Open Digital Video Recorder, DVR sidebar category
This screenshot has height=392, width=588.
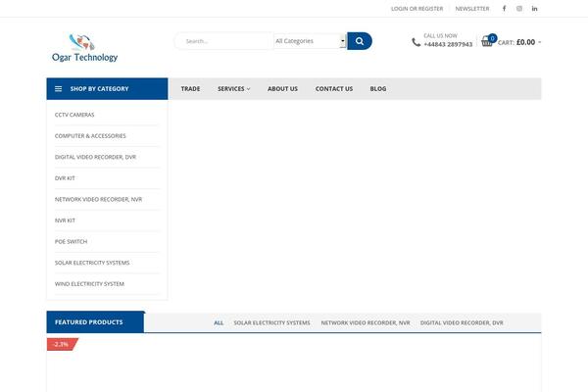(x=95, y=157)
